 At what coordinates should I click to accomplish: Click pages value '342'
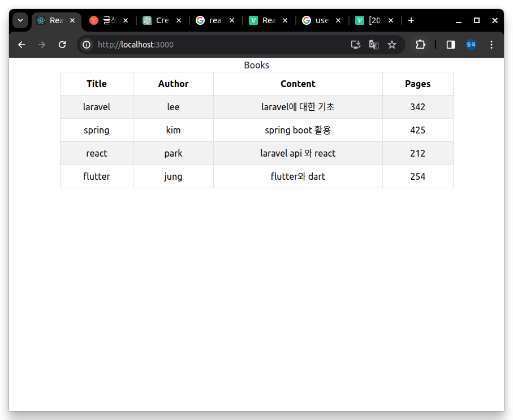[418, 107]
